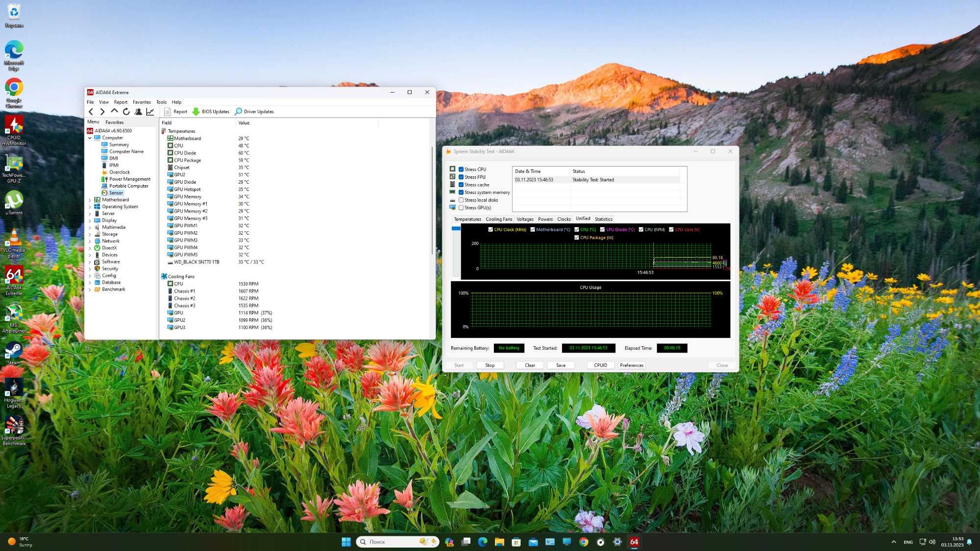
Task: Open Microsoft Store from the taskbar
Action: point(516,542)
